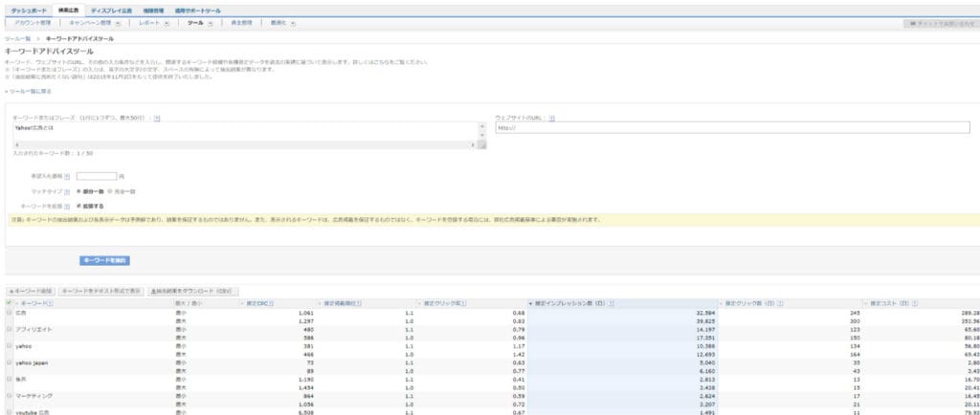The height and width of the screenshot is (415, 980).
Task: Switch to the 権限管理 tab
Action: tap(152, 11)
